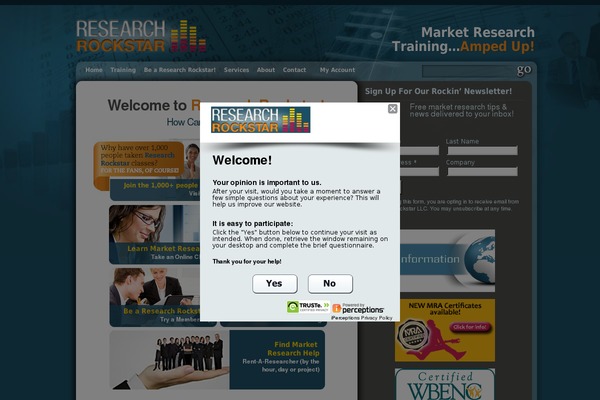Click Sign Up For Our Rockin' Newsletter! heading

pyautogui.click(x=438, y=91)
